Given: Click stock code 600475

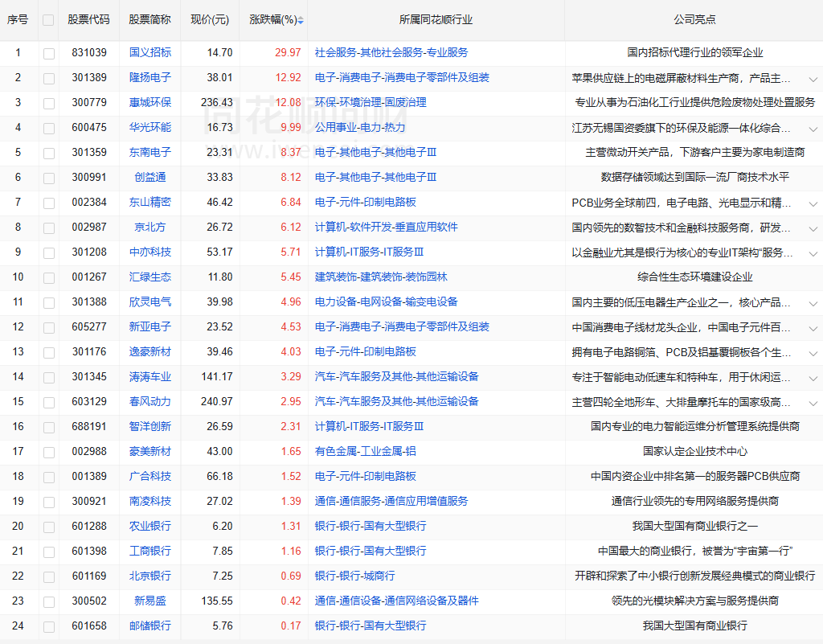Looking at the screenshot, I should pos(89,128).
